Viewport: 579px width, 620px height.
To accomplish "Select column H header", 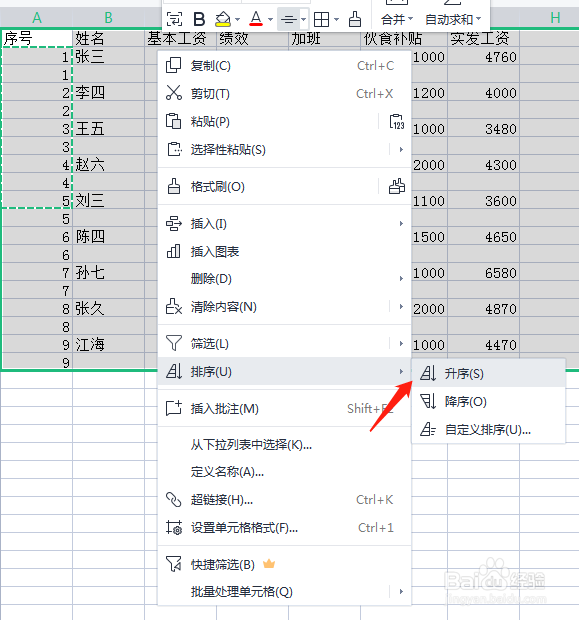I will point(555,18).
